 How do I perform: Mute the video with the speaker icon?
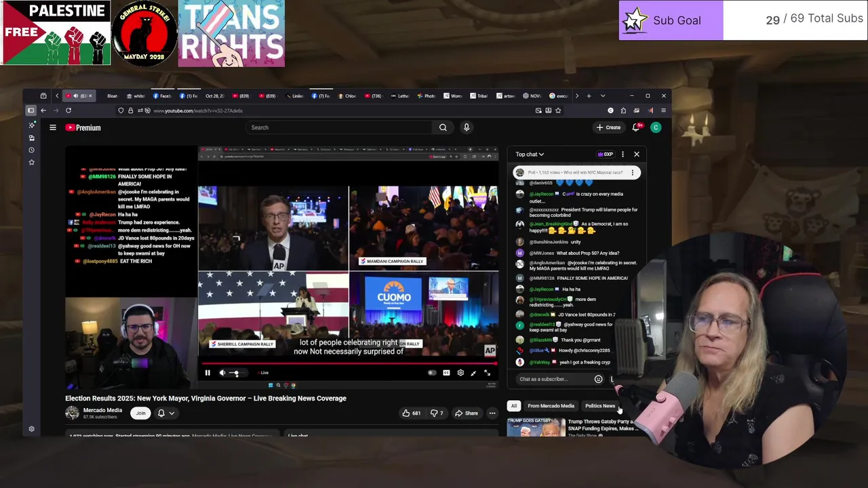222,373
